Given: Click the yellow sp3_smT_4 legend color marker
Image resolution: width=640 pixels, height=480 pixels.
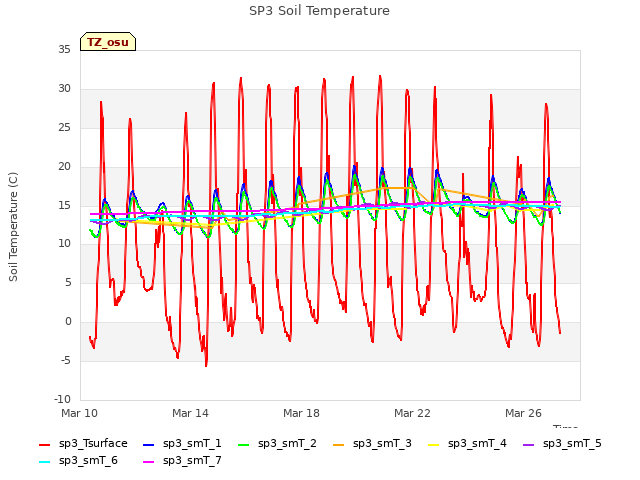Looking at the screenshot, I should [433, 444].
